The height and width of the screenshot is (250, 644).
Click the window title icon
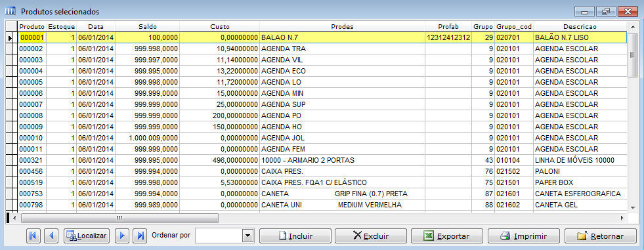pyautogui.click(x=11, y=11)
